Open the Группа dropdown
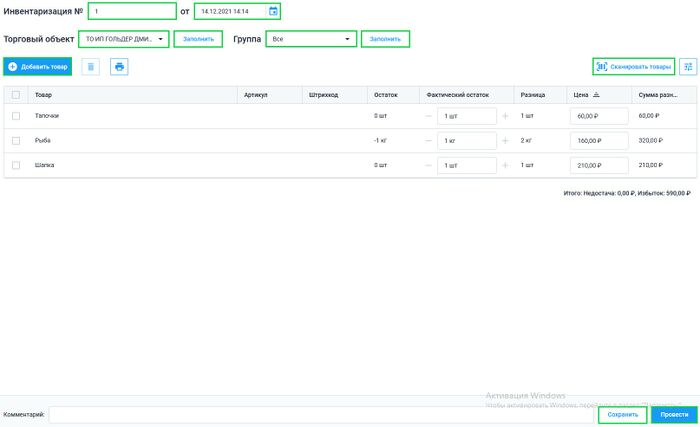 (x=311, y=39)
